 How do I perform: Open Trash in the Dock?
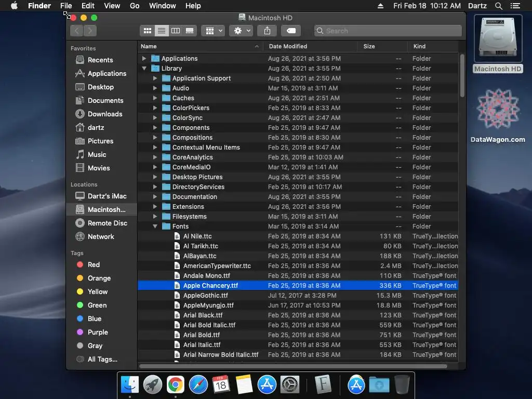coord(402,384)
